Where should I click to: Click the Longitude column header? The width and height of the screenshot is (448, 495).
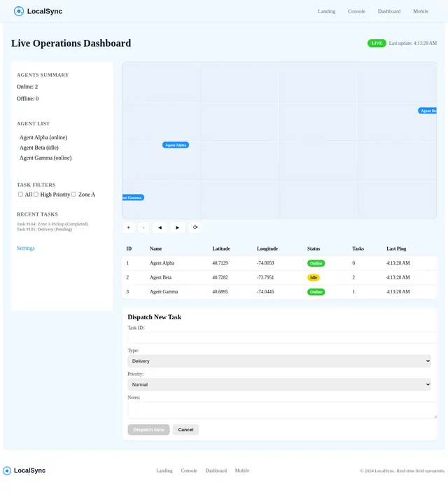tap(267, 249)
